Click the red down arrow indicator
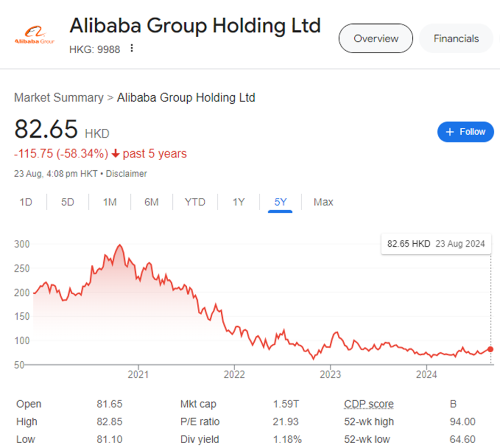Viewport: 500px width, 448px height. coord(115,154)
